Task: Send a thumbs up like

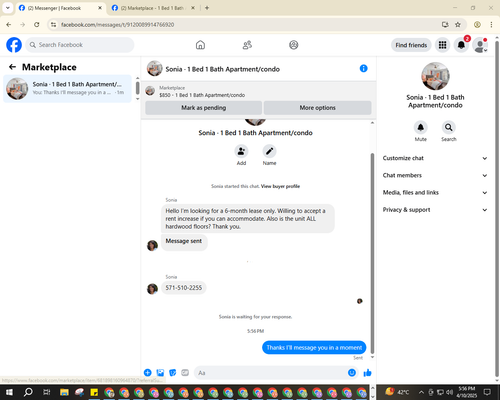Action: (367, 373)
